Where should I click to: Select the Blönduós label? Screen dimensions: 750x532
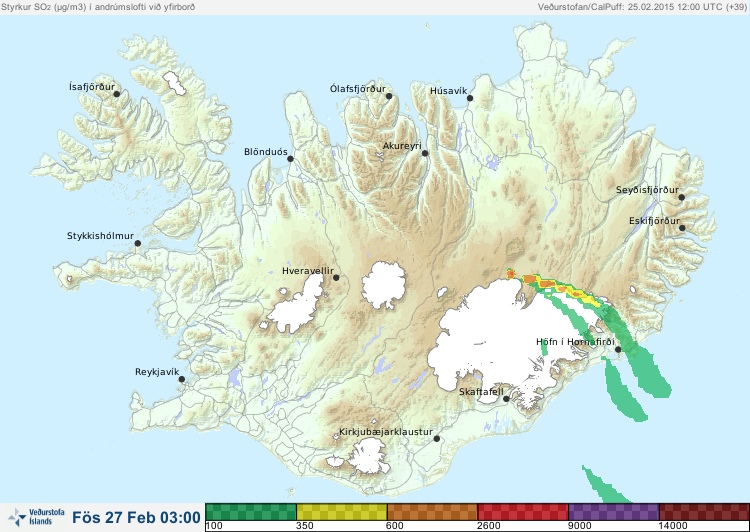[266, 152]
